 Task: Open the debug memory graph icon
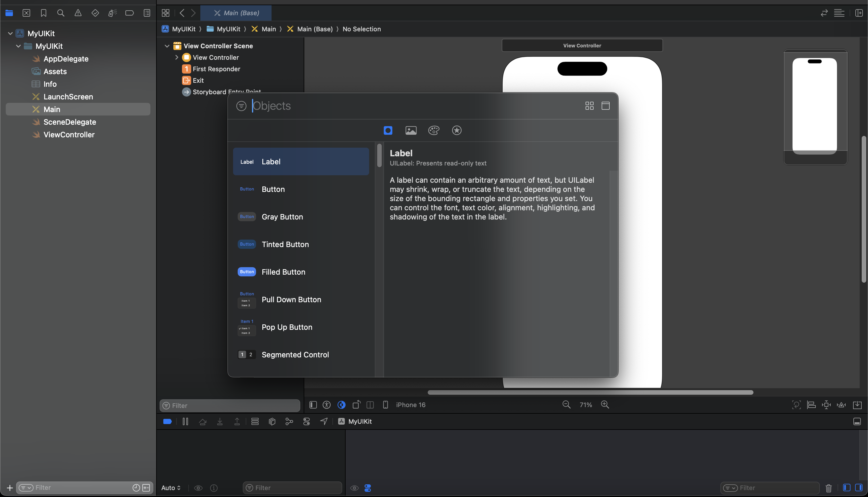pyautogui.click(x=289, y=421)
